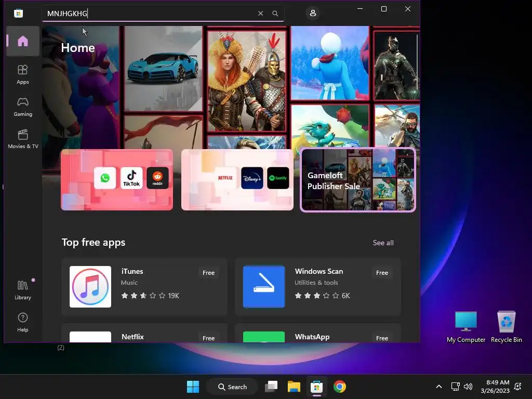Screen dimensions: 532x399
Task: Open the Apps section in the sidebar
Action: tap(23, 74)
